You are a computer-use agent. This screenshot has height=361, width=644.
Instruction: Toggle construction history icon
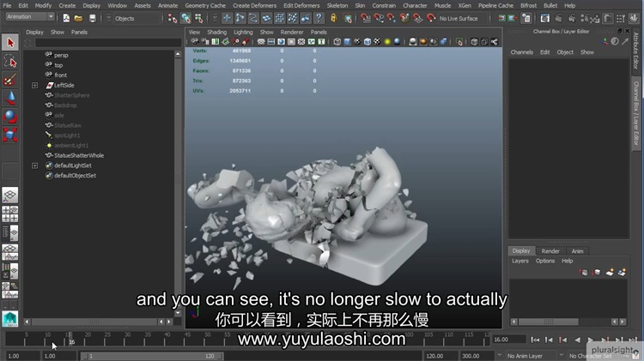[526, 18]
